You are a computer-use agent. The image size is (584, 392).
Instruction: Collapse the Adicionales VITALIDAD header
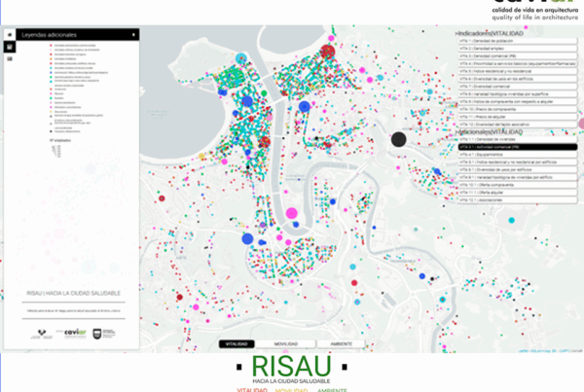click(489, 131)
